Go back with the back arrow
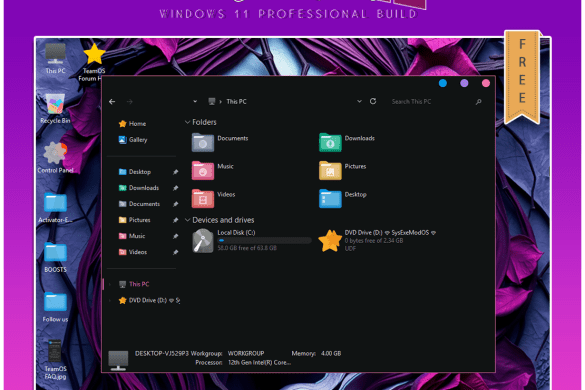This screenshot has height=390, width=585. 112,102
